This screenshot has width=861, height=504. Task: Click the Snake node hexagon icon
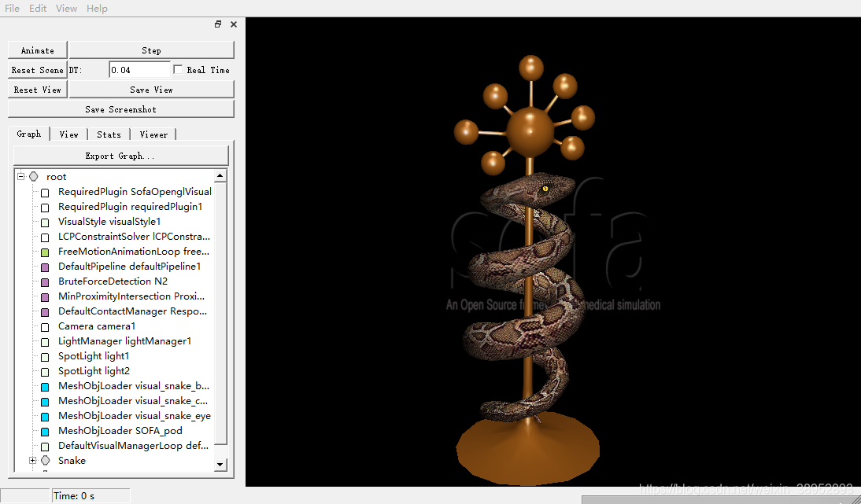point(45,460)
